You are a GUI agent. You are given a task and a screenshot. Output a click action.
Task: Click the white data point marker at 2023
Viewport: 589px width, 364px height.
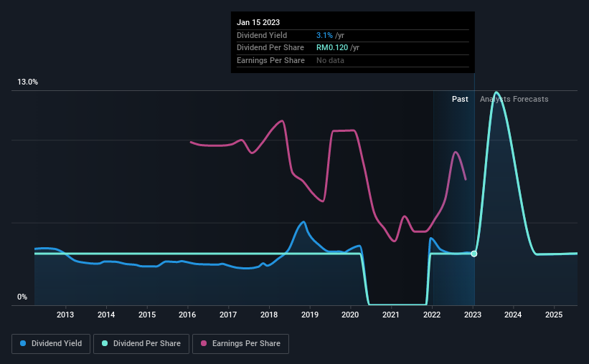[474, 254]
